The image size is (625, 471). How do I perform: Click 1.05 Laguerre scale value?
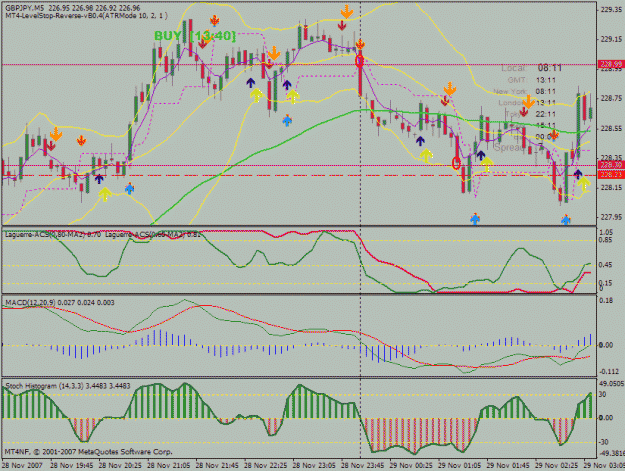point(606,232)
